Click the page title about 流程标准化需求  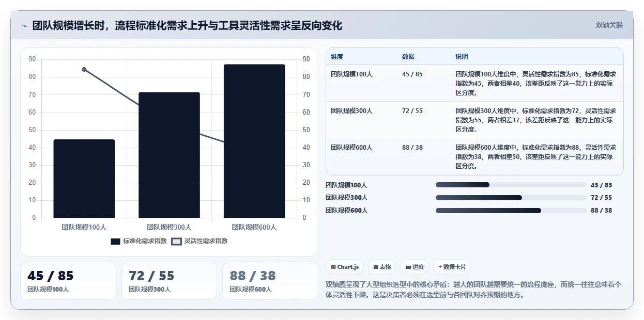click(x=187, y=26)
